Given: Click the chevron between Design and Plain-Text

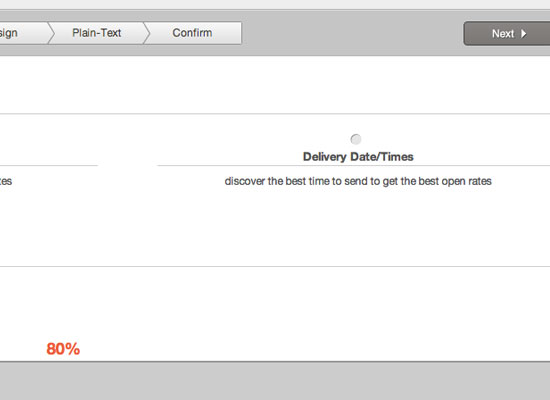Looking at the screenshot, I should [x=52, y=33].
